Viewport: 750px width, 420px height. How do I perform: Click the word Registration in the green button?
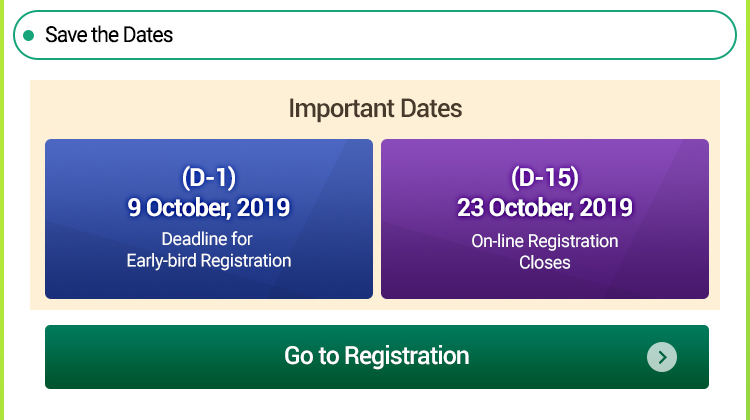[407, 356]
